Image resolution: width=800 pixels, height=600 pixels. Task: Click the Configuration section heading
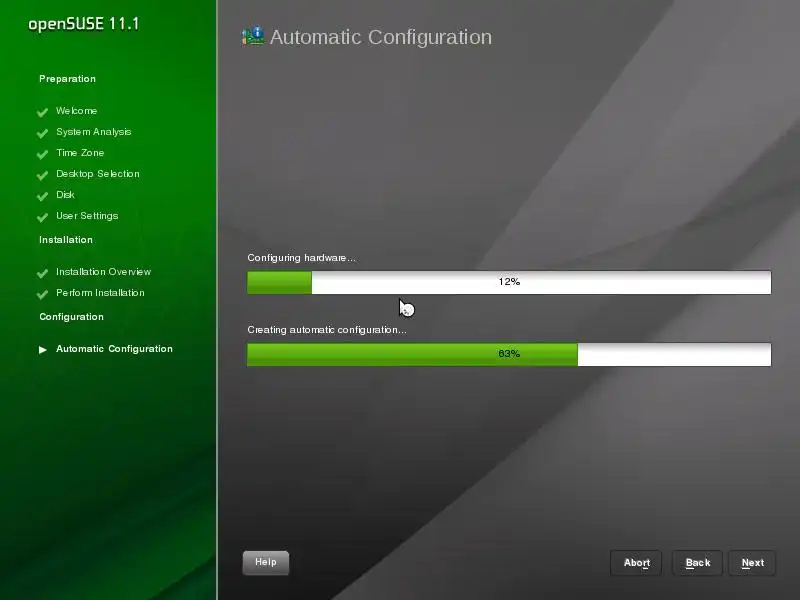(x=71, y=317)
